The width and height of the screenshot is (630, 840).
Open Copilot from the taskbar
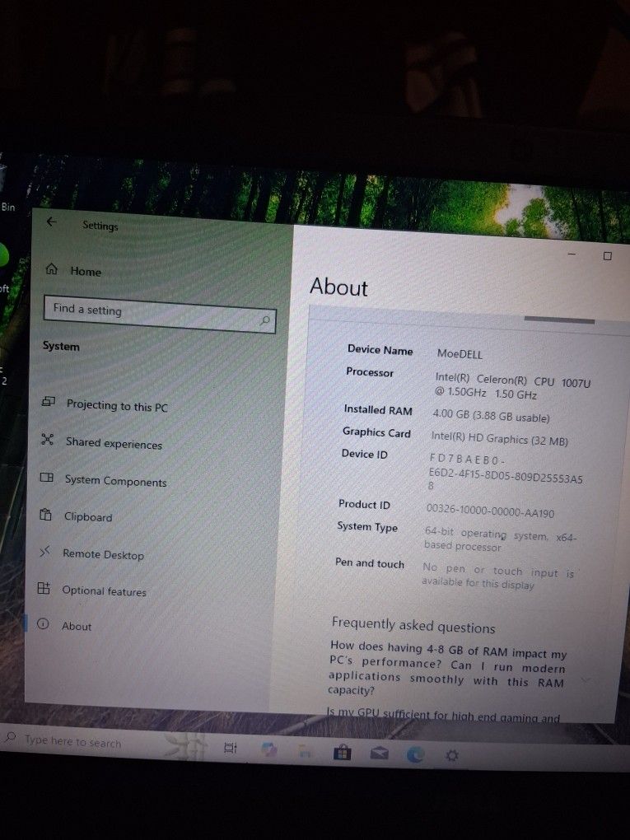click(x=268, y=749)
